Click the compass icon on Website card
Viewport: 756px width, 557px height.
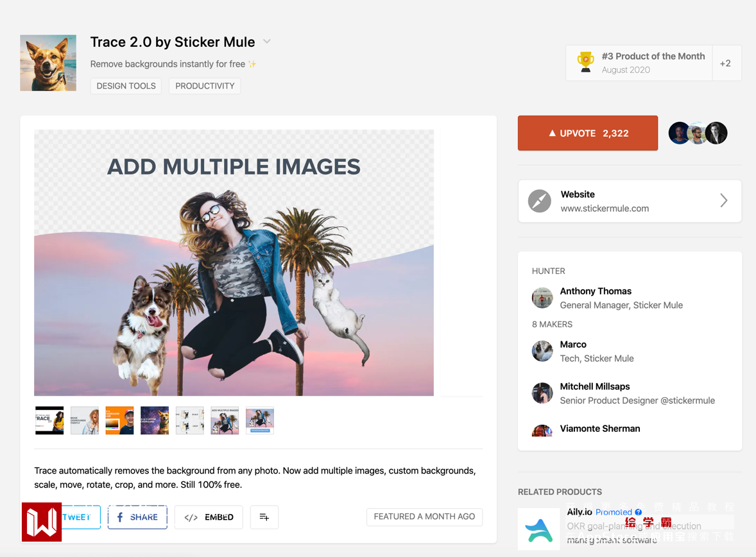click(x=540, y=201)
